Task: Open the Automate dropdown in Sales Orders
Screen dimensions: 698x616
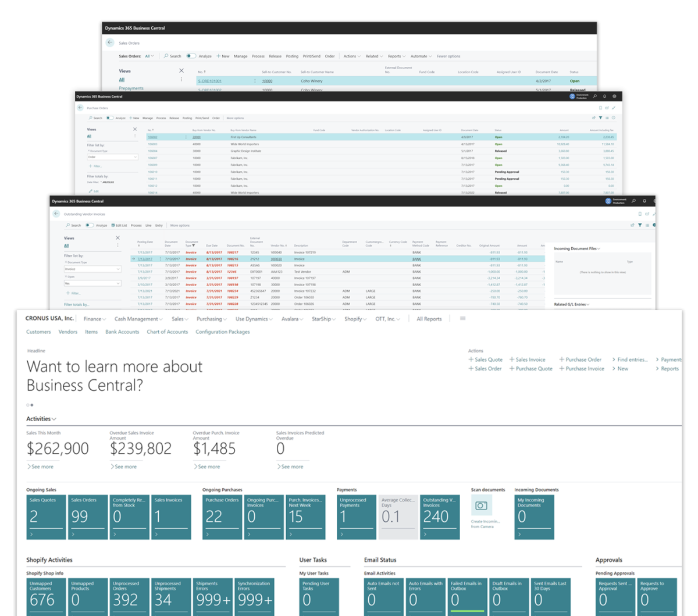Action: tap(421, 56)
